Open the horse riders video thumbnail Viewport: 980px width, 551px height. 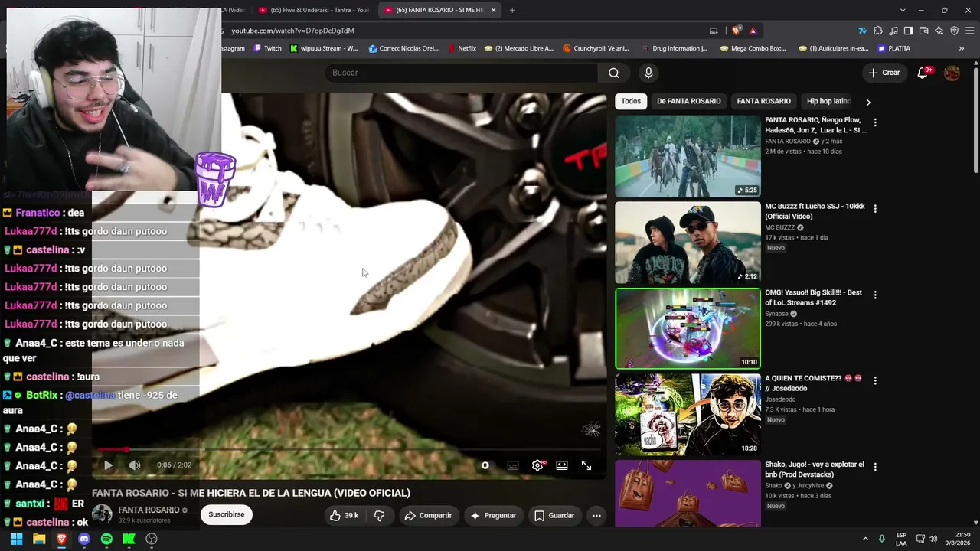(688, 156)
